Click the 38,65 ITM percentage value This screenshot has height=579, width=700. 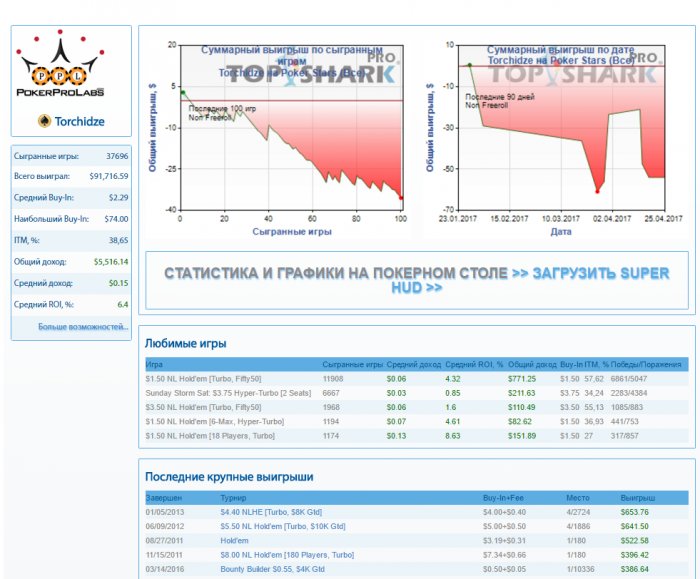pyautogui.click(x=118, y=240)
